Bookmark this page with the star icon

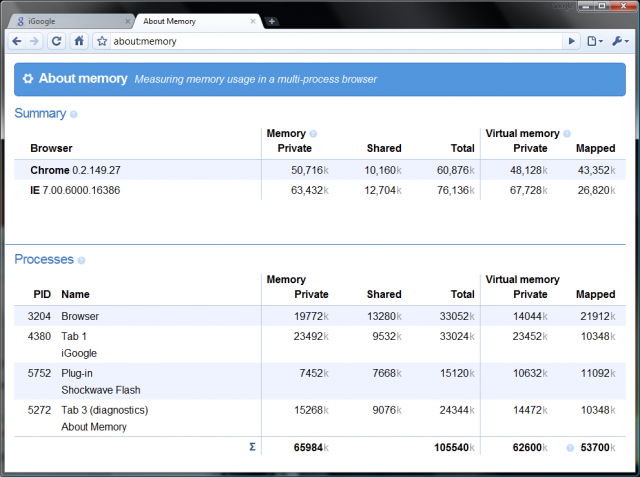102,41
